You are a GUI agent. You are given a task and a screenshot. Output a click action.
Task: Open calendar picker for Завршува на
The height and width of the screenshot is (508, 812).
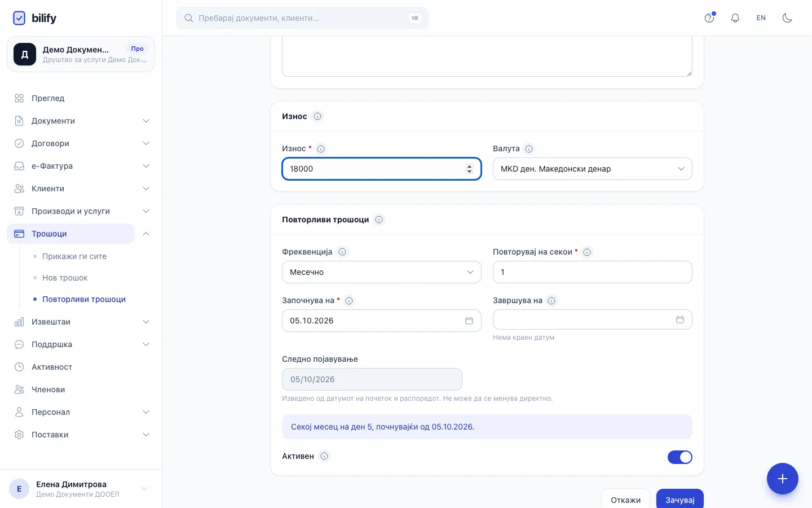point(679,319)
